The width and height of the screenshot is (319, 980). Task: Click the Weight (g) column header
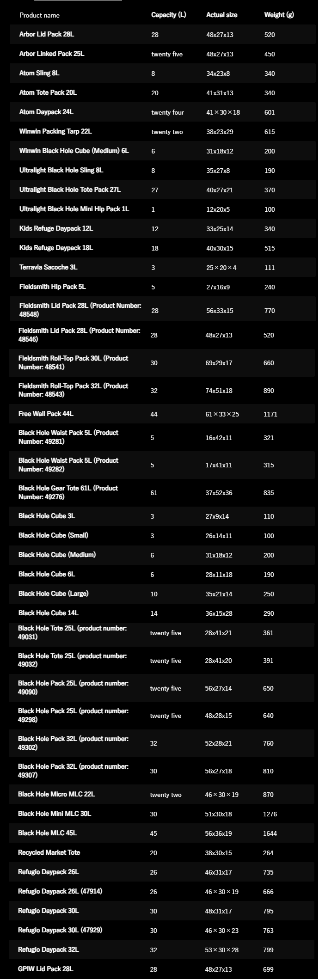tap(279, 15)
